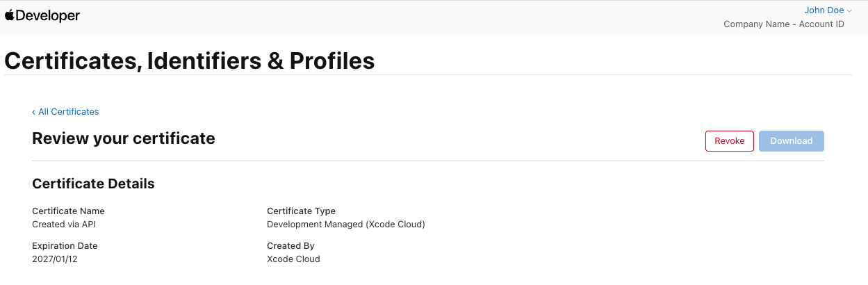Open the John Doe account menu

click(x=824, y=10)
